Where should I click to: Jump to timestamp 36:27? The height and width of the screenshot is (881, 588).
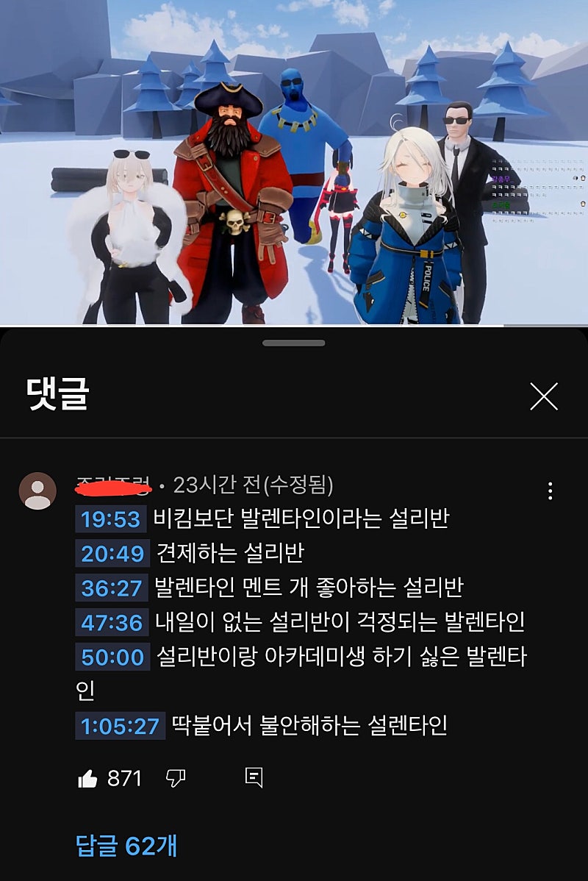click(112, 588)
